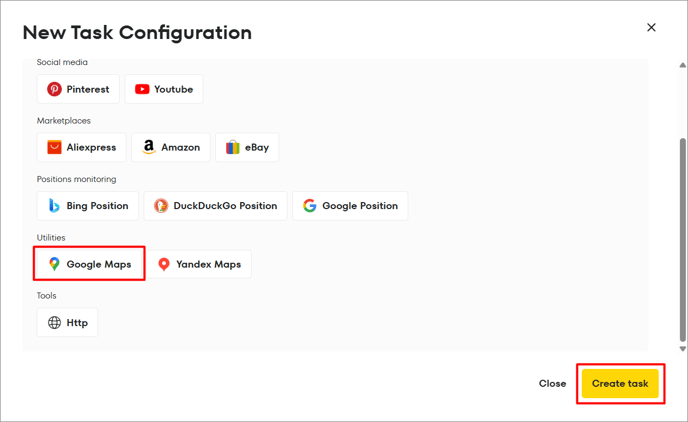
Task: Select the Pinterest scraper option
Action: [78, 89]
